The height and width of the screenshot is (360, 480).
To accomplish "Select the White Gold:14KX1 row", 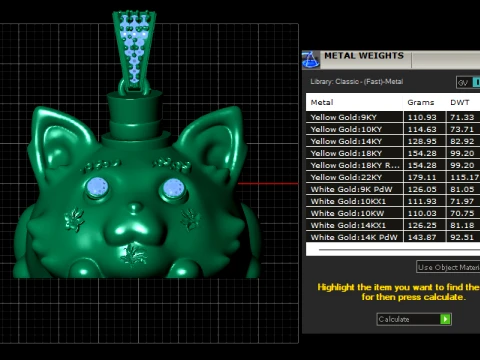I will pyautogui.click(x=393, y=225).
